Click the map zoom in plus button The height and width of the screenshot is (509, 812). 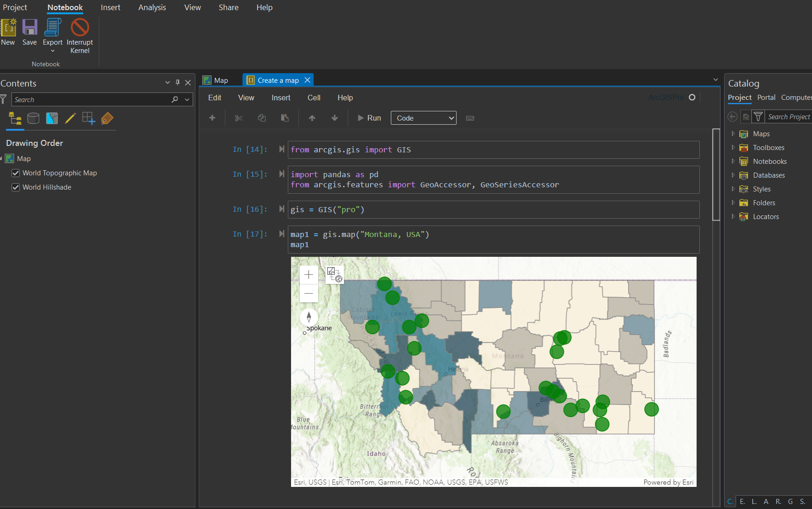[309, 275]
